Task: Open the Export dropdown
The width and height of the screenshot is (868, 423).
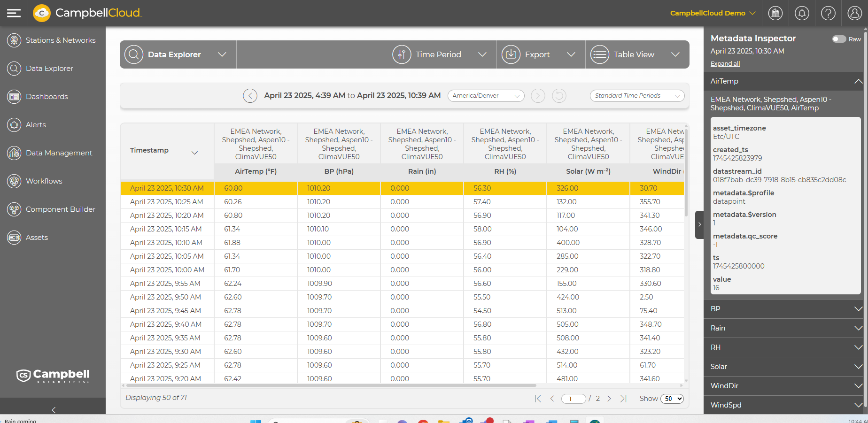Action: (x=571, y=54)
